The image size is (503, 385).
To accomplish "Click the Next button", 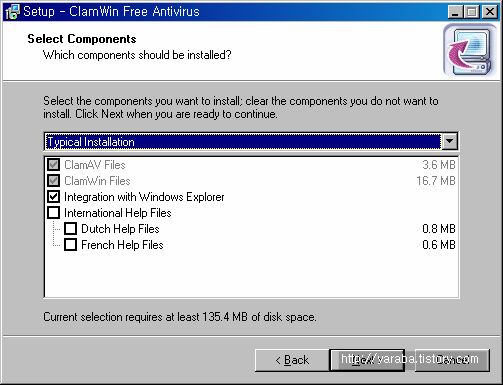I will [x=367, y=360].
